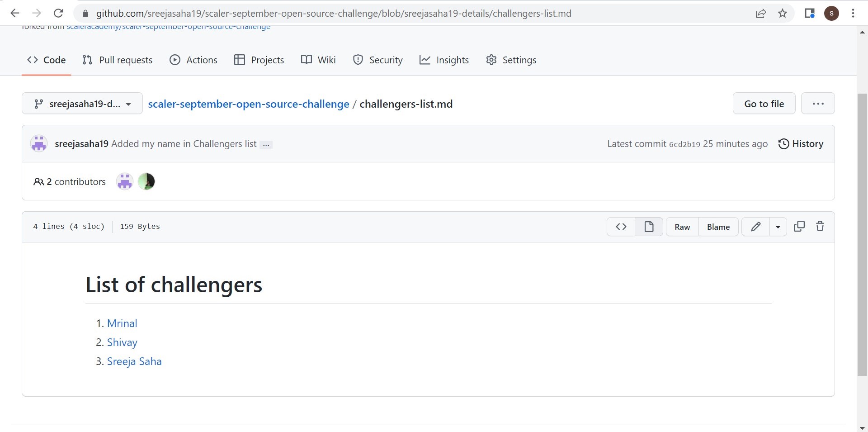This screenshot has width=868, height=432.
Task: Click the '2 contributors' label
Action: [x=70, y=182]
